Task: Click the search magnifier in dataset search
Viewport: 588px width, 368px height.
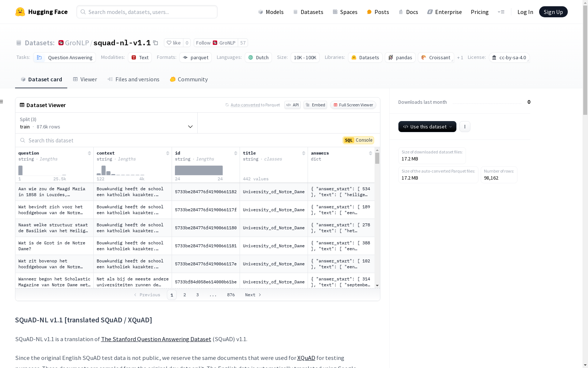Action: tap(23, 140)
